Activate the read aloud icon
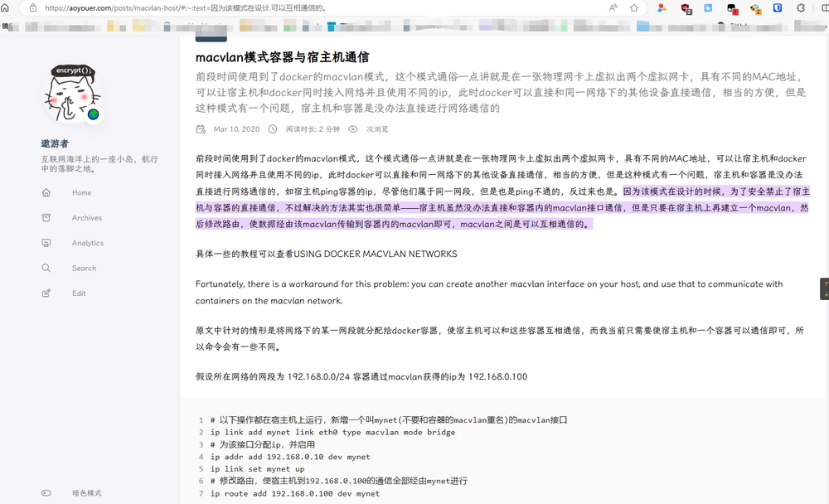 [x=613, y=8]
